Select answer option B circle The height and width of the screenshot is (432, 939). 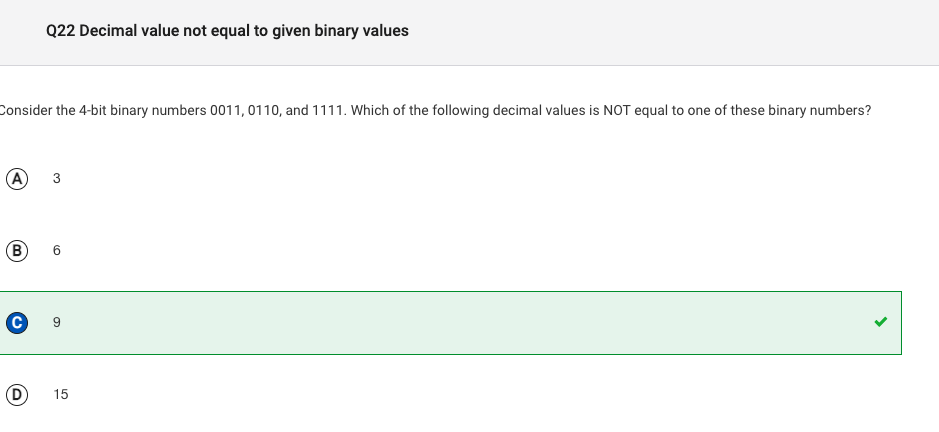pos(17,250)
